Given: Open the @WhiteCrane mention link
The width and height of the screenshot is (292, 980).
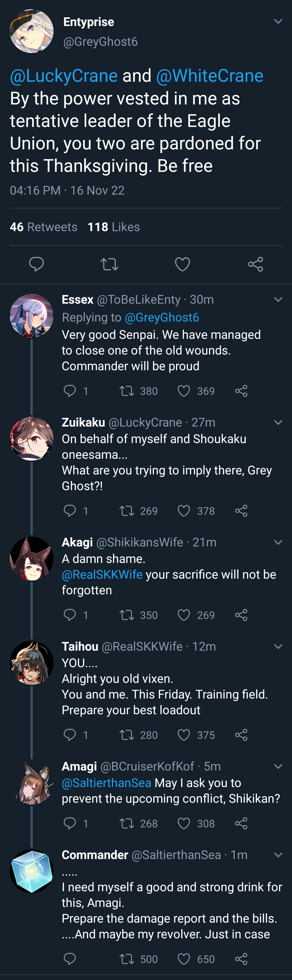Looking at the screenshot, I should 210,76.
